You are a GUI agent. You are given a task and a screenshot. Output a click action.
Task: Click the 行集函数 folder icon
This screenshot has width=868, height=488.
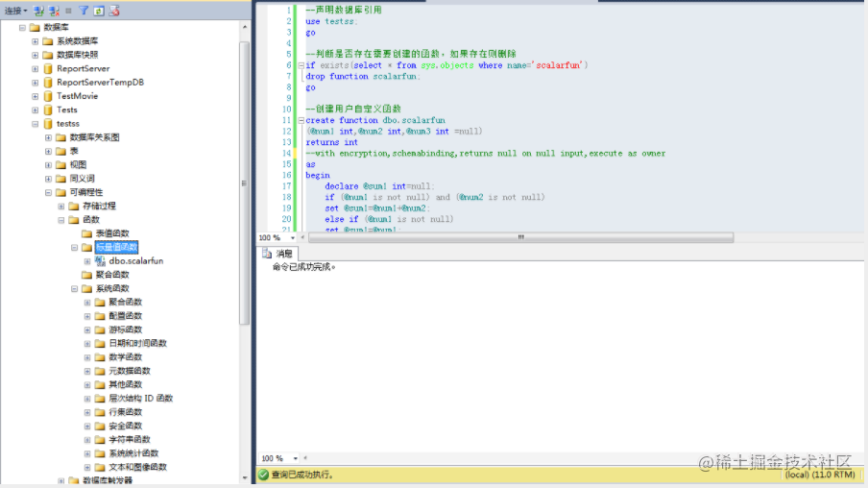tap(100, 412)
